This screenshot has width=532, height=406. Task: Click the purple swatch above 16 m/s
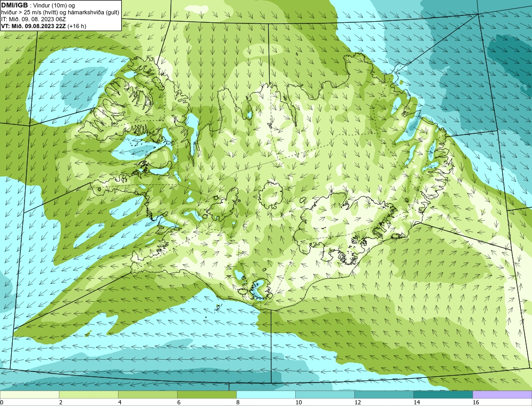pos(502,394)
